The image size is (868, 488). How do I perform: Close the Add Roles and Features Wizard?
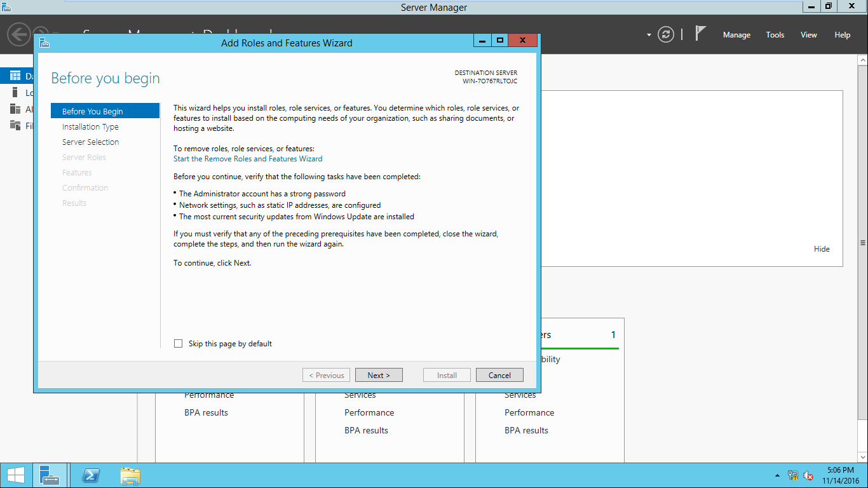[523, 41]
